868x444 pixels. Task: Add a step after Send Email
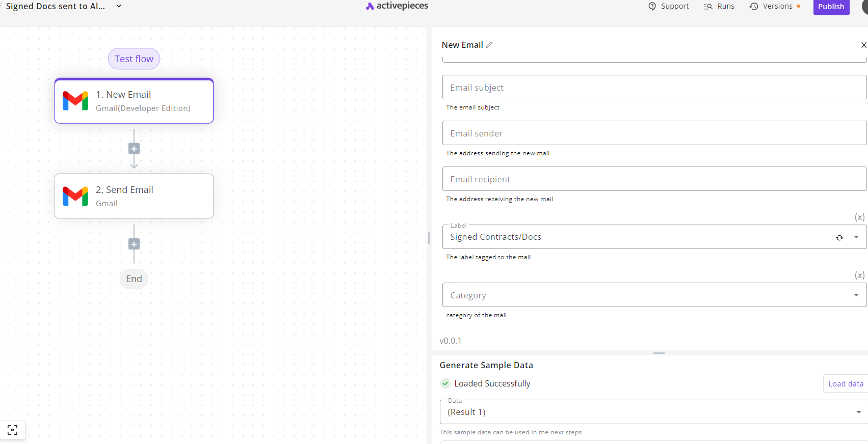[x=134, y=244]
